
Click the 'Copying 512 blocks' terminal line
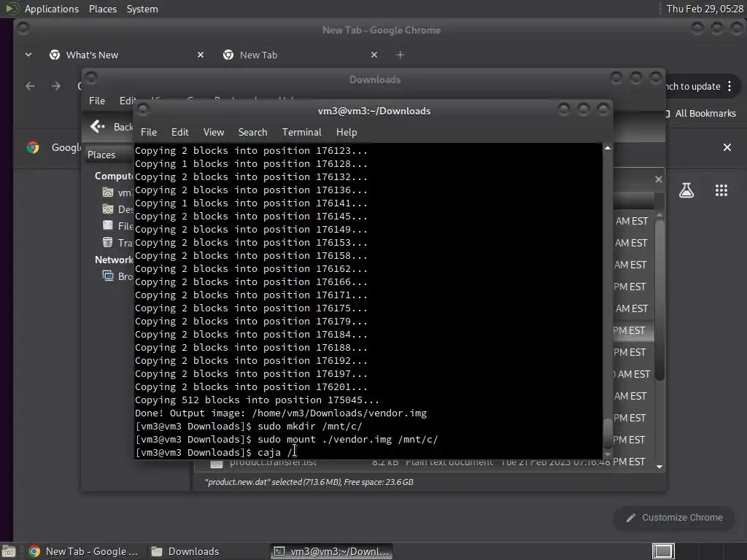tap(258, 400)
